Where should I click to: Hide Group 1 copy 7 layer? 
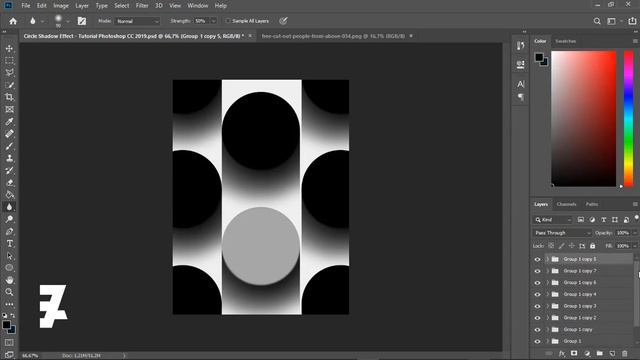point(537,271)
